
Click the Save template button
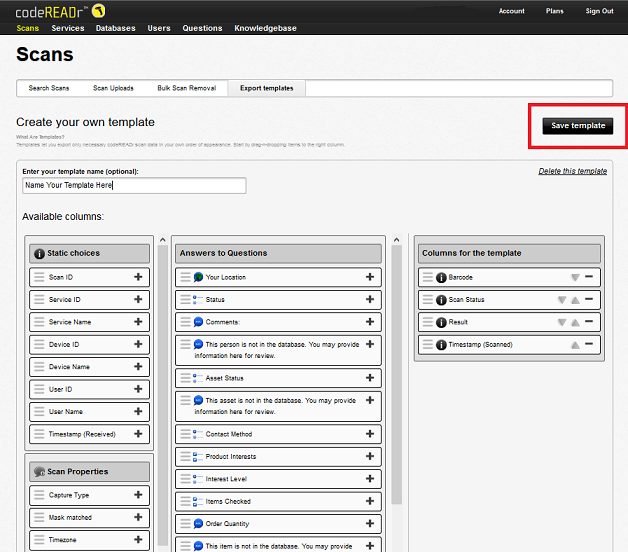(578, 126)
